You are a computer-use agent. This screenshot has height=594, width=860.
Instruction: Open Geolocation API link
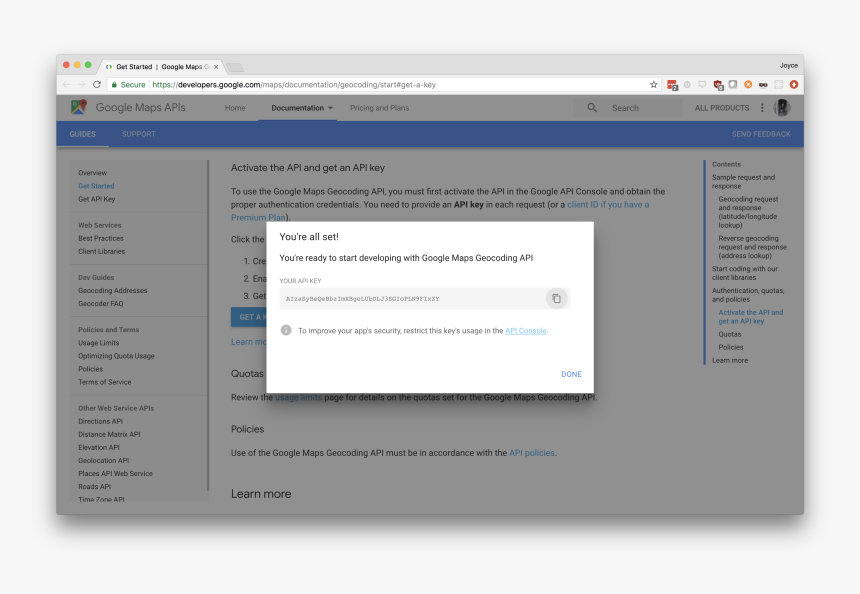104,460
